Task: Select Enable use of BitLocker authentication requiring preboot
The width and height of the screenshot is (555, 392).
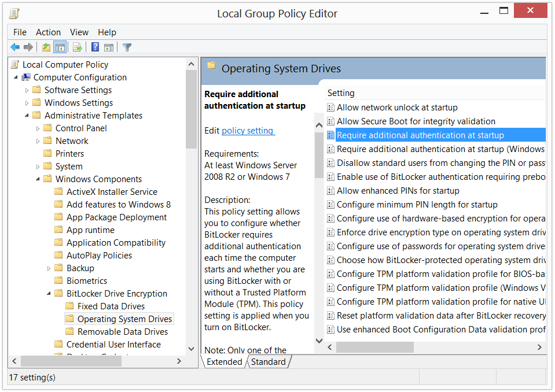Action: 436,177
